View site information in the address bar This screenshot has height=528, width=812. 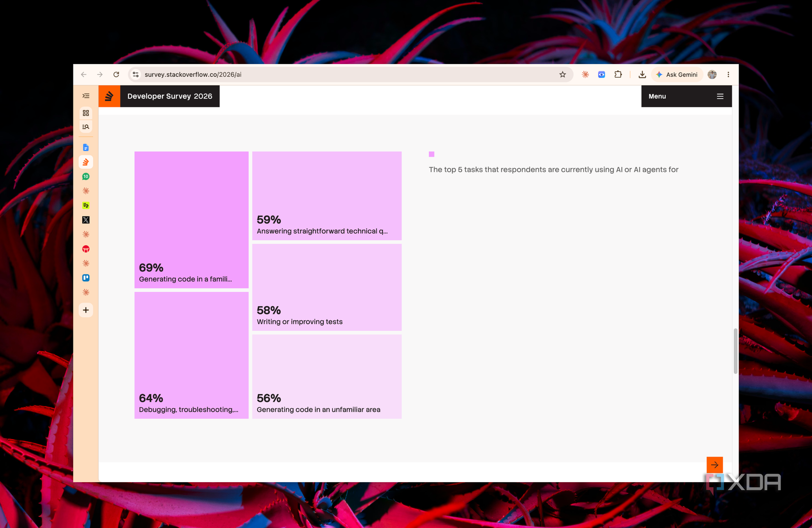click(x=136, y=75)
